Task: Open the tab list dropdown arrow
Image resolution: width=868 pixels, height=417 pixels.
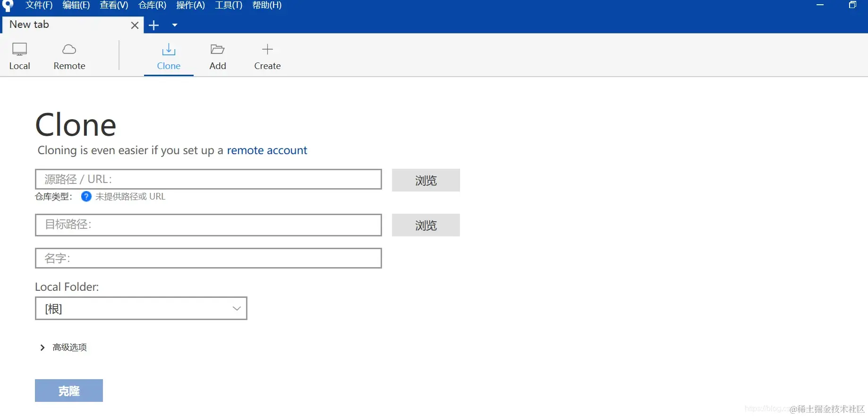Action: tap(175, 25)
